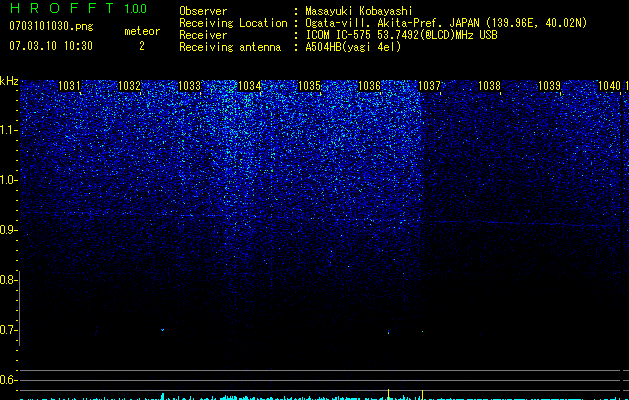Click the 1033 time axis label

(x=189, y=86)
